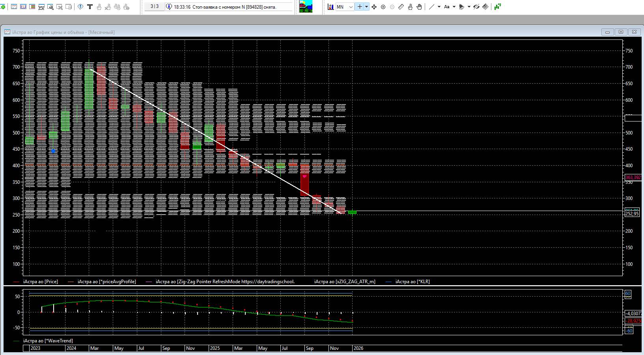
Task: Click the greyed hand icon with an X
Action: [x=108, y=7]
